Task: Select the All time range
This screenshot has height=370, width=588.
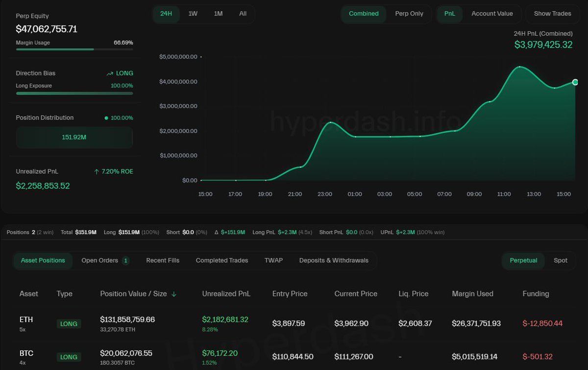Action: [x=243, y=14]
